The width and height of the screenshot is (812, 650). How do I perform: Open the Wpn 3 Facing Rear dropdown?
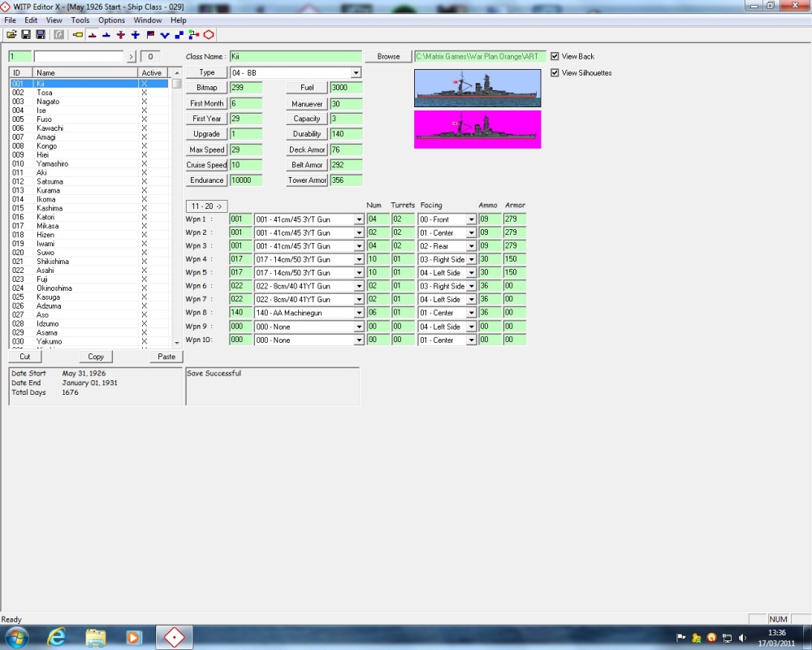pos(471,246)
